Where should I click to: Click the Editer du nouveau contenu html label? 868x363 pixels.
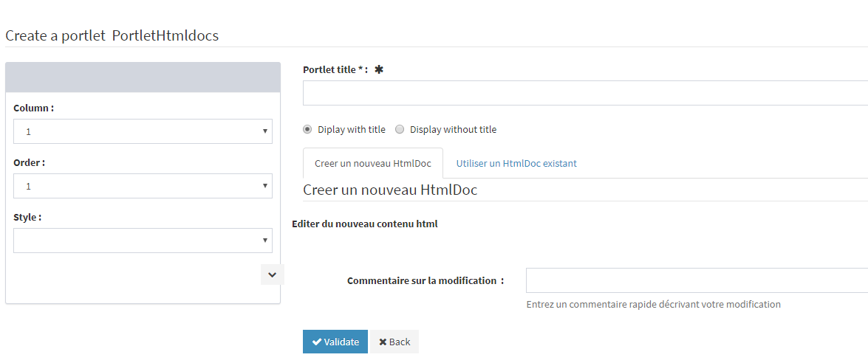(365, 224)
